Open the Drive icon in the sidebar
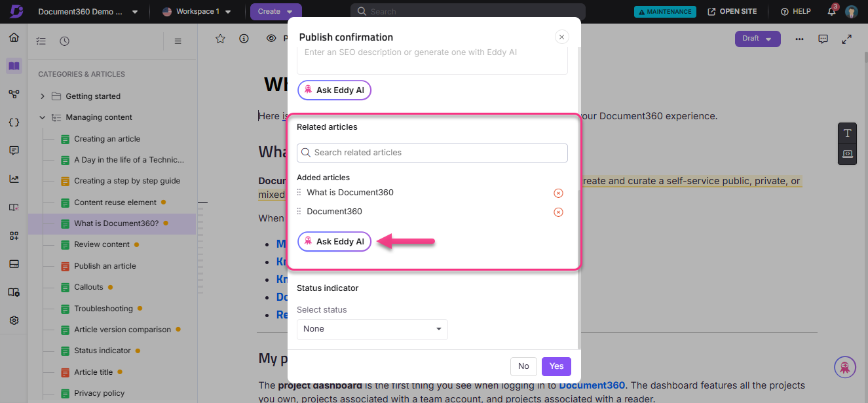This screenshot has width=868, height=403. (x=14, y=263)
